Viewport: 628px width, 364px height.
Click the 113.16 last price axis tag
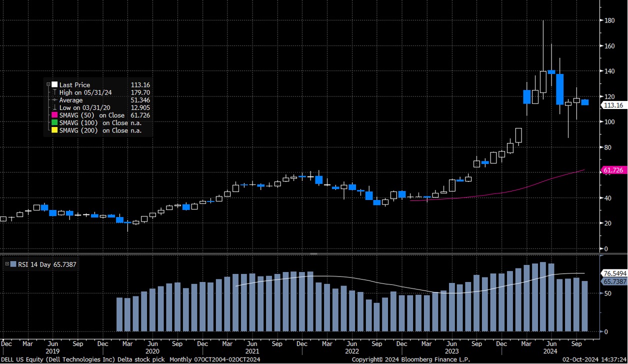[x=613, y=105]
